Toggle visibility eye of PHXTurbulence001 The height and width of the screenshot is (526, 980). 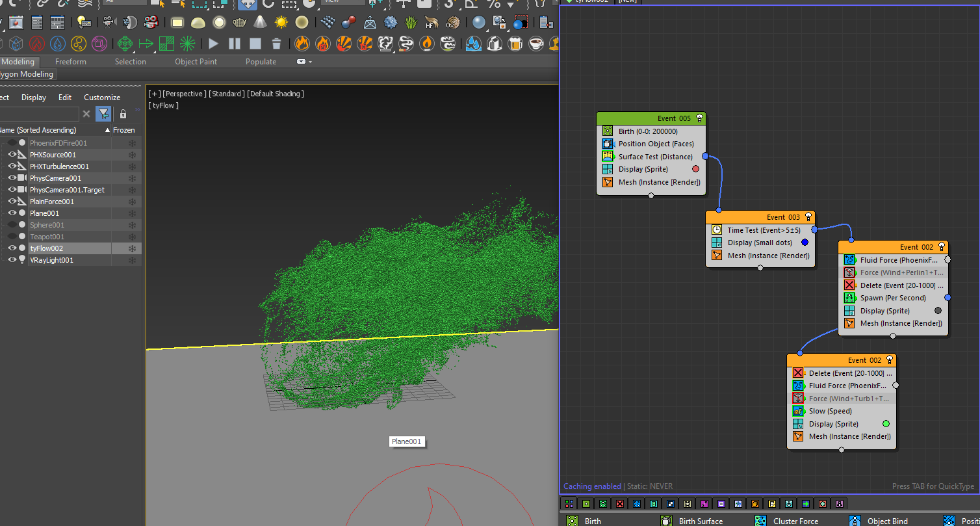click(x=12, y=166)
